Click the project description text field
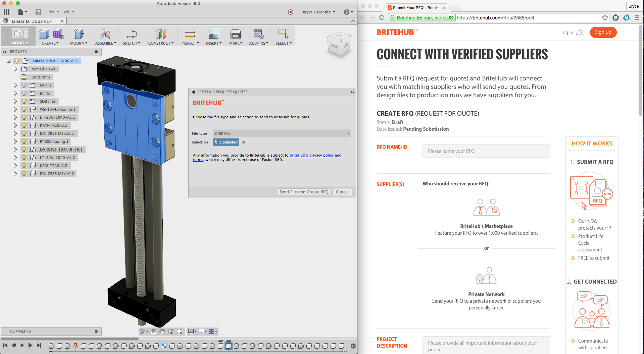The height and width of the screenshot is (354, 644). (486, 345)
